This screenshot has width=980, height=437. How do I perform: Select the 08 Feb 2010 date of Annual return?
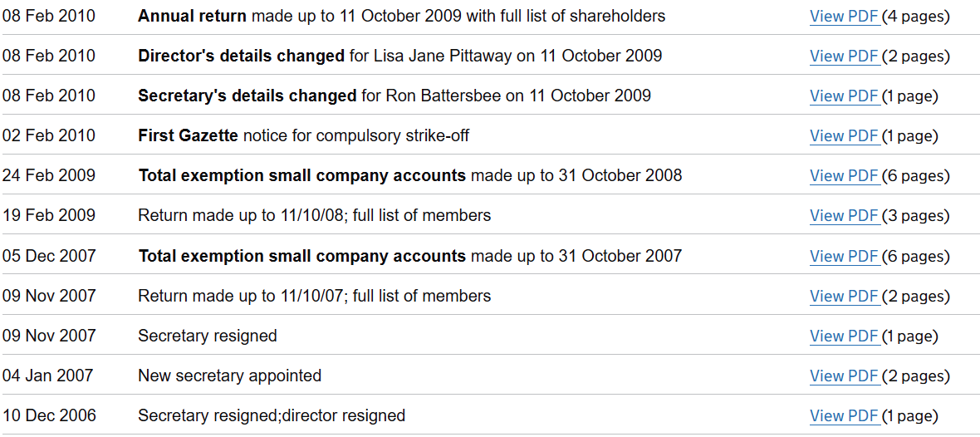tap(49, 17)
